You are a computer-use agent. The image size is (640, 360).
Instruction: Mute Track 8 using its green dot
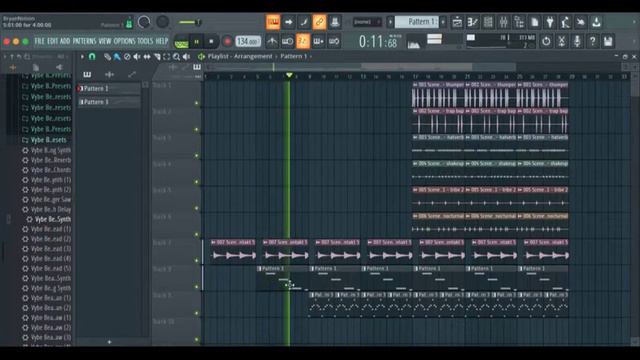[196, 287]
